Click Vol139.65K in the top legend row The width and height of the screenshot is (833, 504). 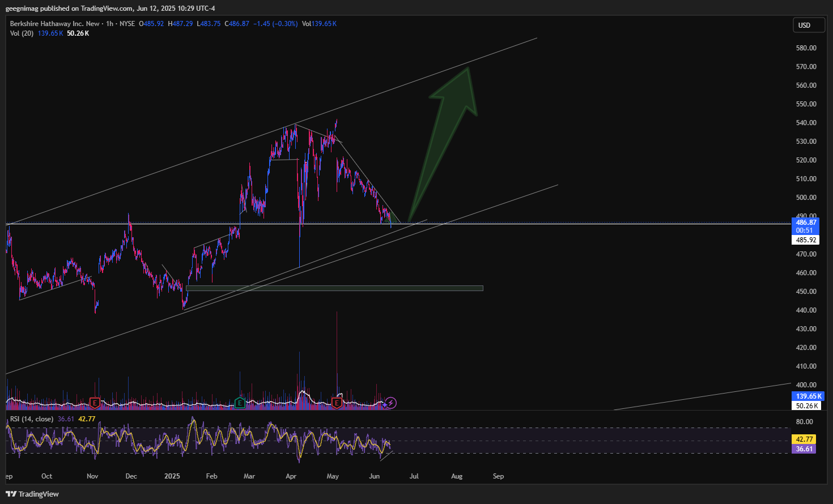[x=319, y=24]
